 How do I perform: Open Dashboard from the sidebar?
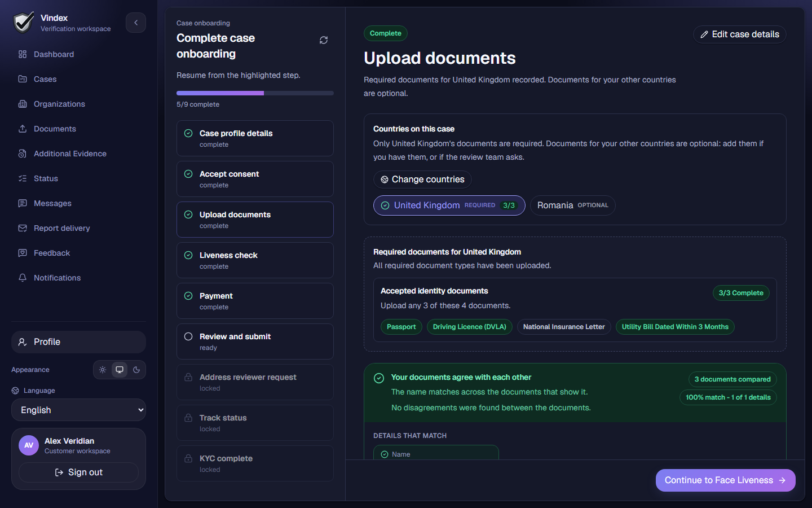[78, 54]
